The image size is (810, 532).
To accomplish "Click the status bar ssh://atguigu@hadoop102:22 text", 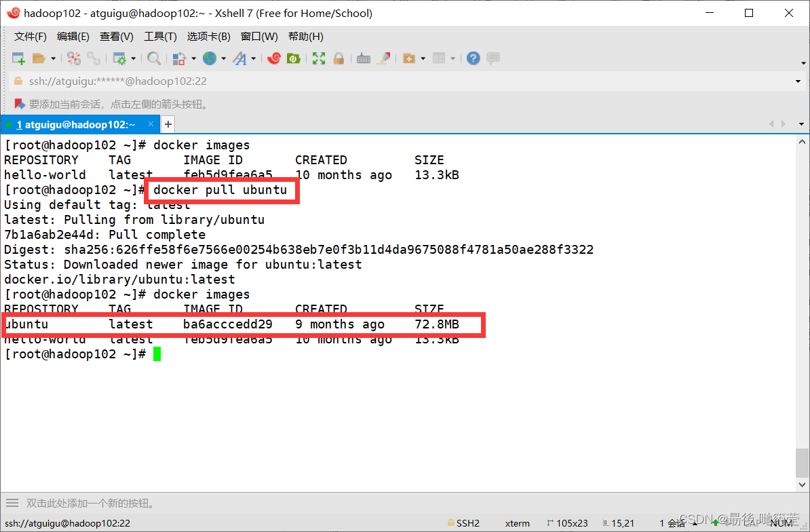I will [68, 523].
